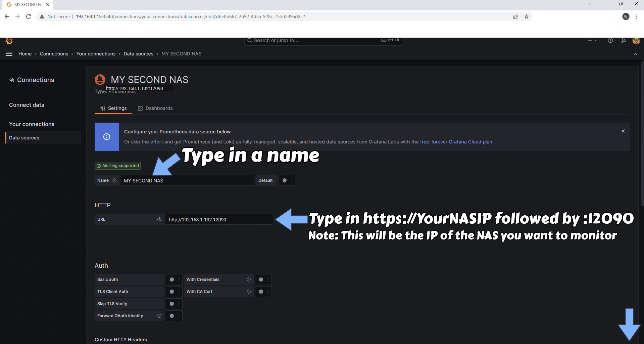
Task: Open the Chrome three-dot menu
Action: 637,16
